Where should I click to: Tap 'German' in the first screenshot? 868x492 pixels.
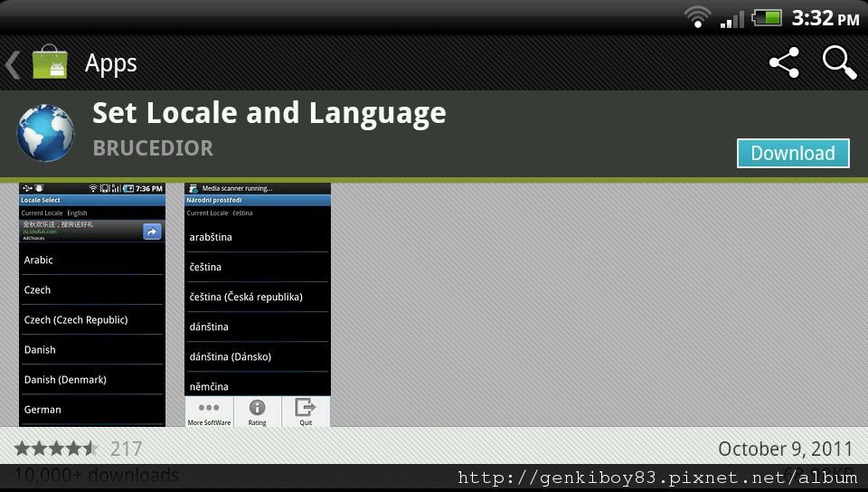(42, 410)
